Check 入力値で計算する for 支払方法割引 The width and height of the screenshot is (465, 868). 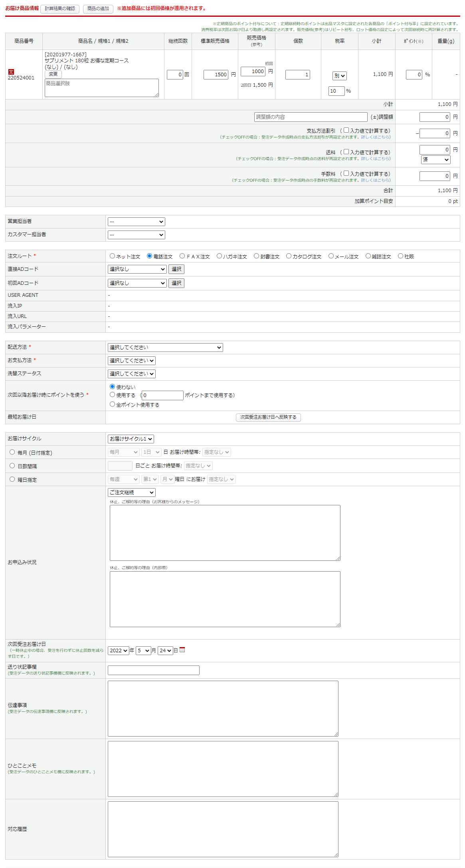(346, 130)
